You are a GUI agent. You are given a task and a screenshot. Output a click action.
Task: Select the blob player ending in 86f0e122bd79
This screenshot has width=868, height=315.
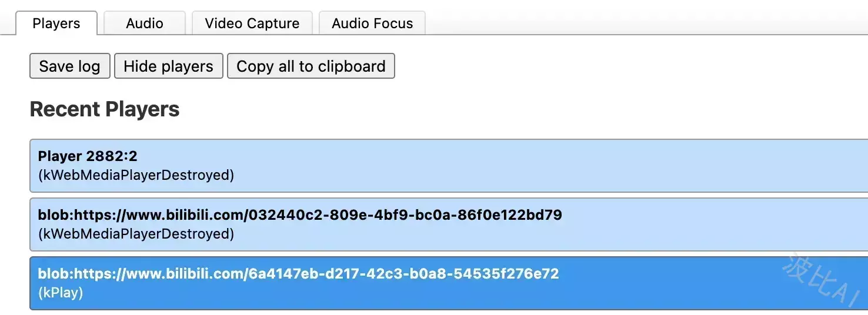(449, 224)
